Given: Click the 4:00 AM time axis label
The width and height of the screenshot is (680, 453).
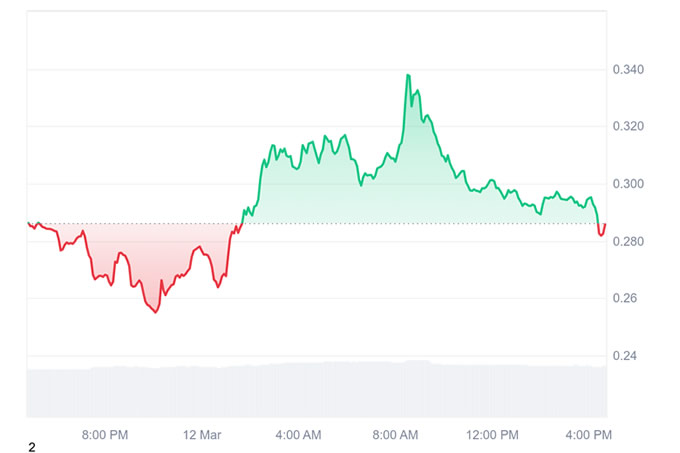Looking at the screenshot, I should pos(298,435).
